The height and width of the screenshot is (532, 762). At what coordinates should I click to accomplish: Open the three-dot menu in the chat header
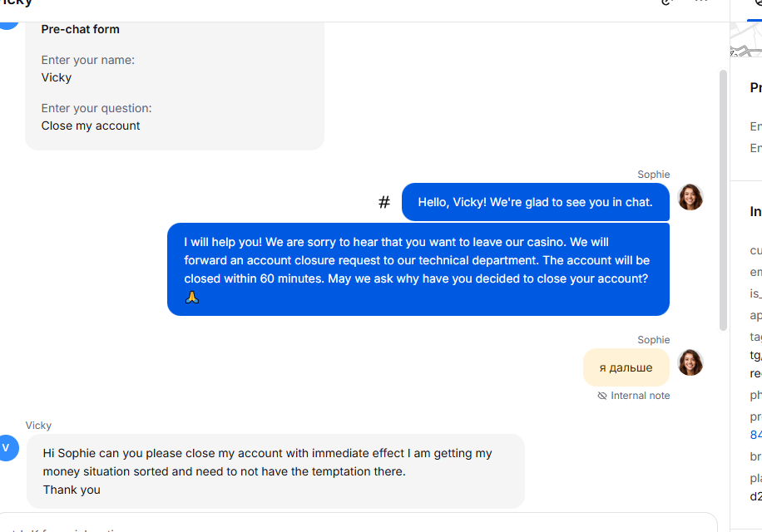(700, 2)
